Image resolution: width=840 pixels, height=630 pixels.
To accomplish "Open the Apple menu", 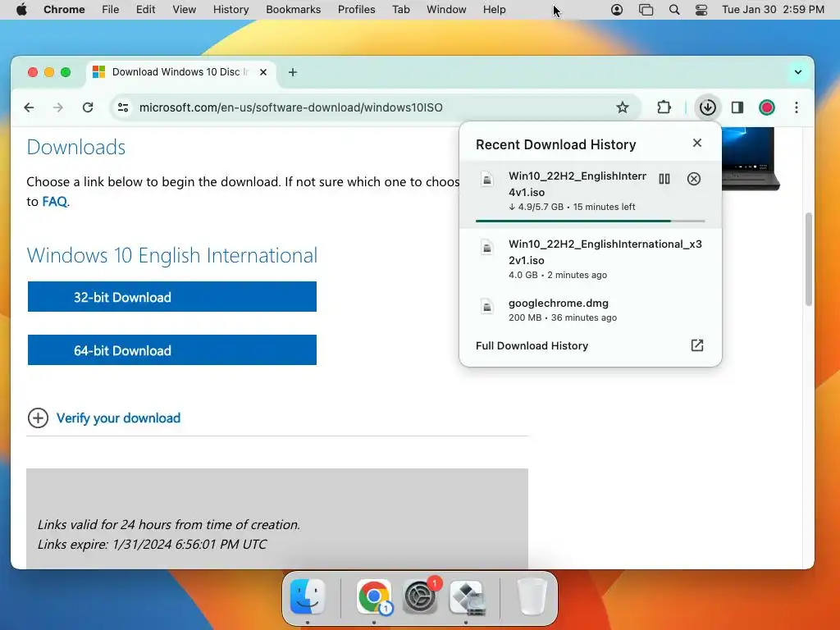I will [21, 10].
